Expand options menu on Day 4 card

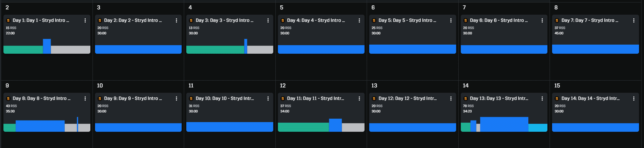click(x=359, y=20)
